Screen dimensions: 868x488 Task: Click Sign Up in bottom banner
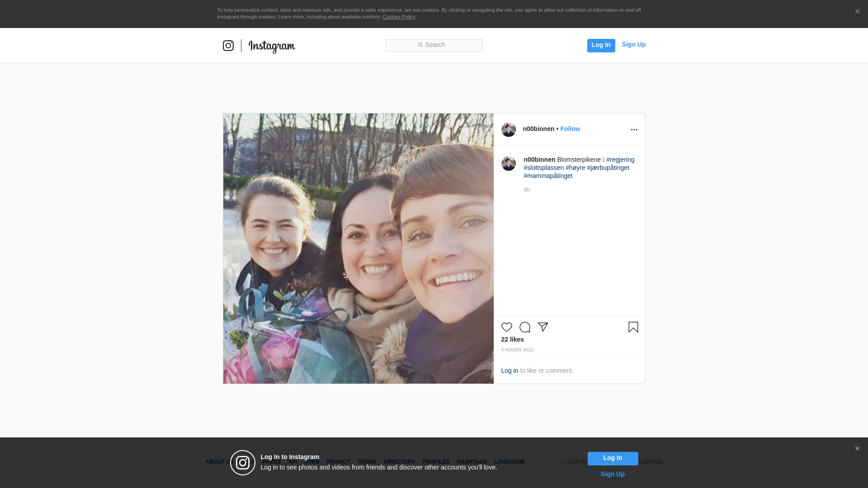point(613,474)
